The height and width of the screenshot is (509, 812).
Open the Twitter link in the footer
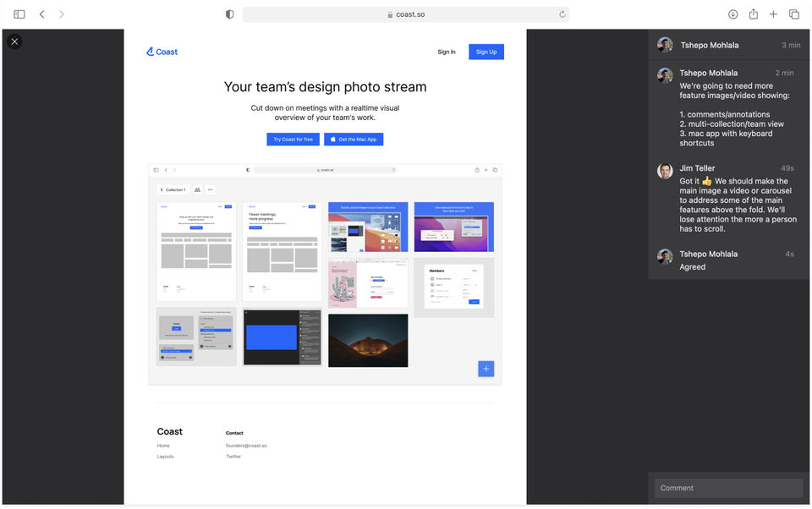tap(233, 457)
